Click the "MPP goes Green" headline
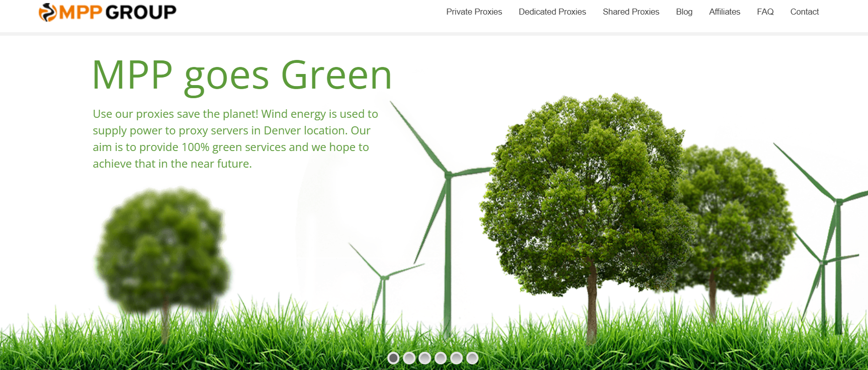The image size is (868, 370). click(242, 75)
